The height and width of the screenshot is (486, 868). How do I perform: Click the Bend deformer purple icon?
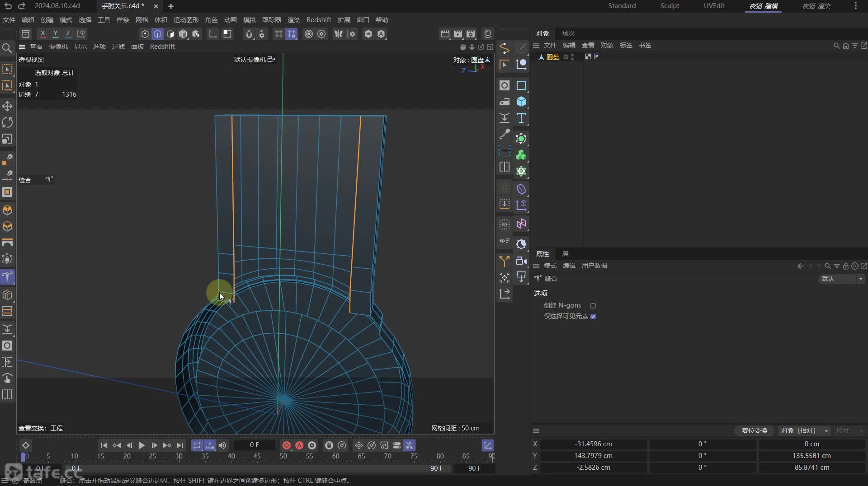(x=521, y=189)
